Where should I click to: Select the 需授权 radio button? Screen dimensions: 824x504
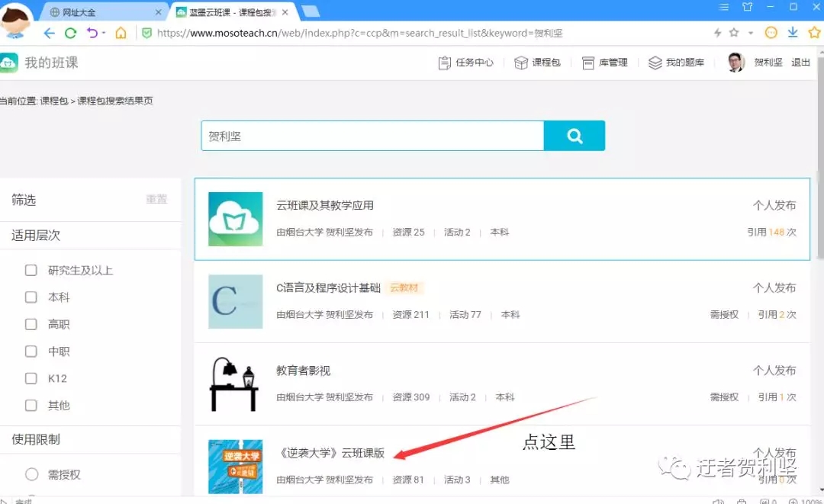click(x=31, y=474)
